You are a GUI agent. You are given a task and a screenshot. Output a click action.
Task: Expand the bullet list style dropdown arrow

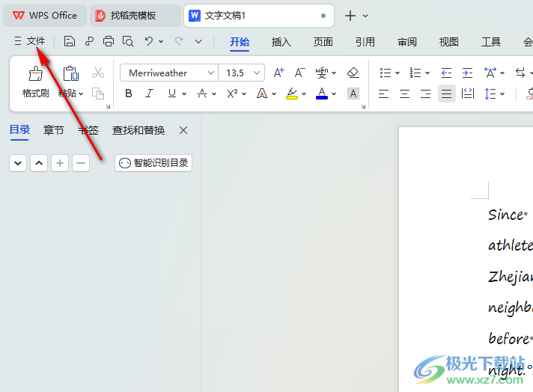click(398, 73)
